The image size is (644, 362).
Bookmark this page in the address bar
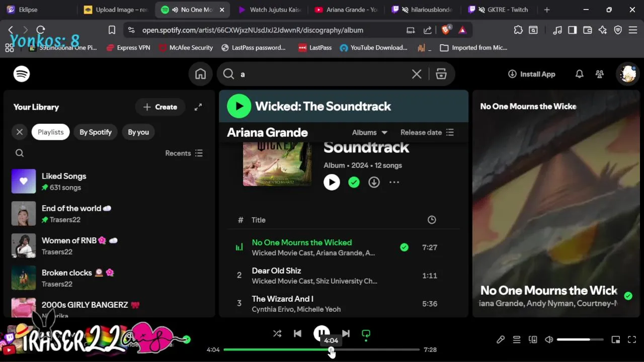[112, 30]
